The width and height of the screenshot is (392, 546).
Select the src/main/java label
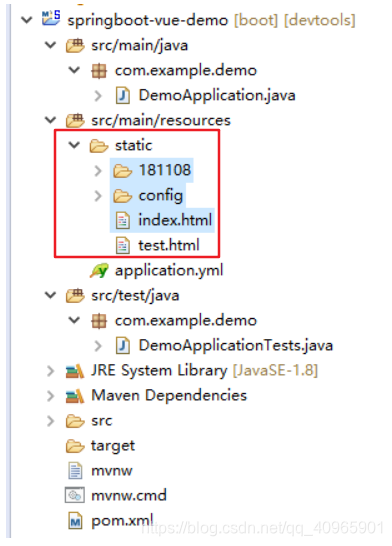point(140,46)
